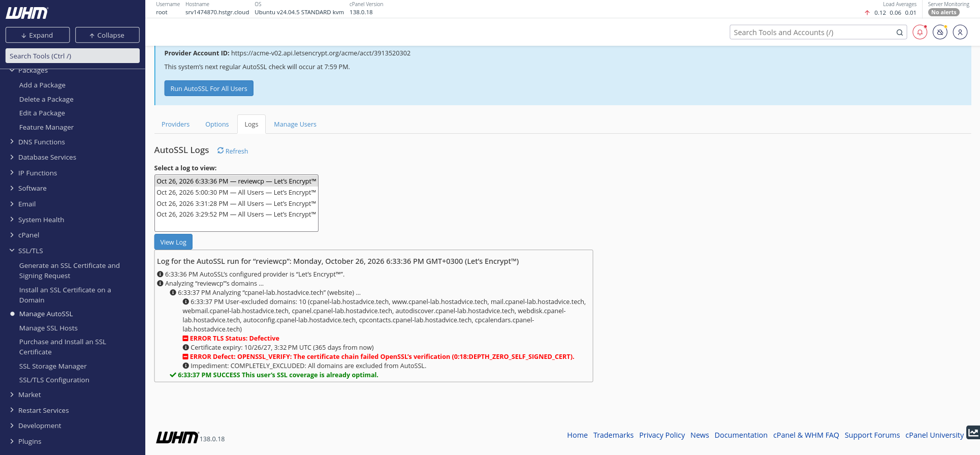
Task: Open the Manage Users tab
Action: point(295,124)
